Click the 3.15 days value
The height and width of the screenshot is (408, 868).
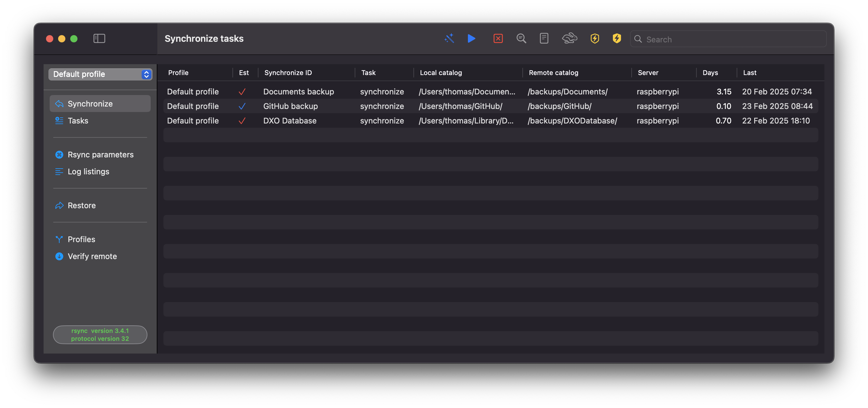click(x=724, y=92)
